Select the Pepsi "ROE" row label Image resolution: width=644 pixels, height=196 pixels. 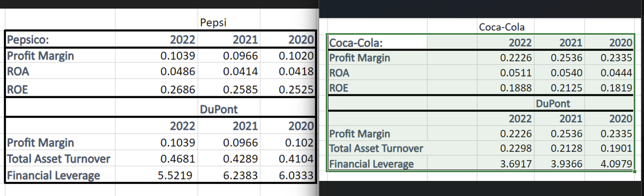pyautogui.click(x=18, y=90)
